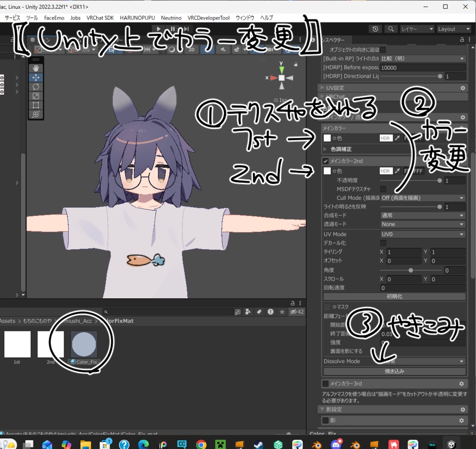Open ヘルプ menu

(x=266, y=18)
